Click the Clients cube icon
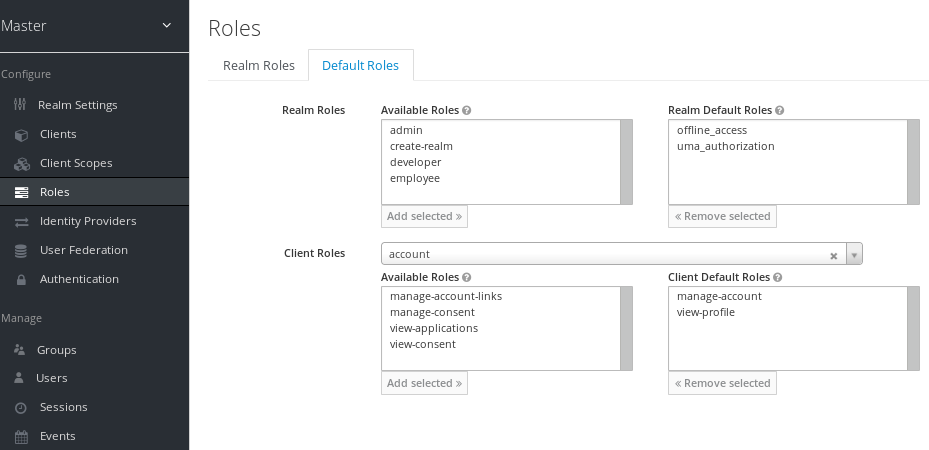The height and width of the screenshot is (450, 929). [21, 134]
